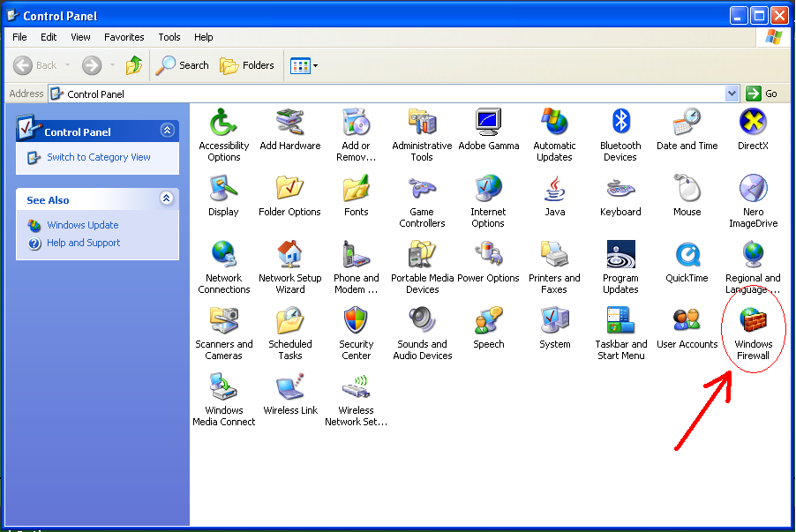Open the Nero ImageDrive icon

(753, 190)
